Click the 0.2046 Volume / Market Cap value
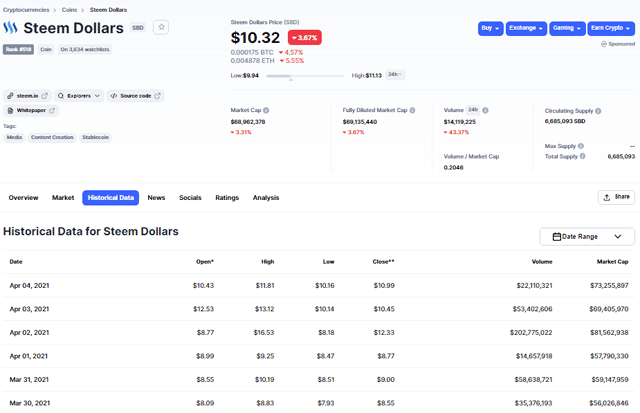The height and width of the screenshot is (413, 640). (453, 168)
